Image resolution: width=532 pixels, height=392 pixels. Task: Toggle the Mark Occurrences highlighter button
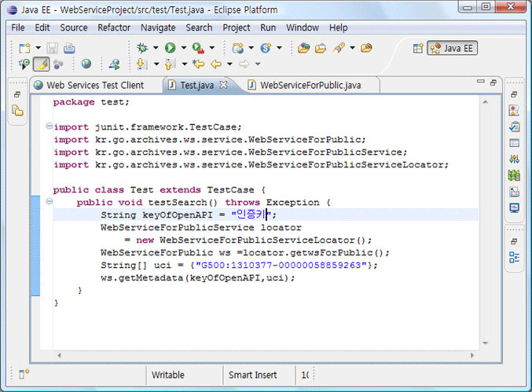pos(42,64)
